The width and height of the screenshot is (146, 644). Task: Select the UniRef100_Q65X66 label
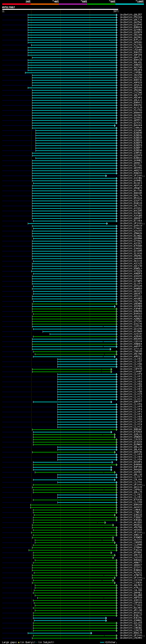click(x=131, y=88)
